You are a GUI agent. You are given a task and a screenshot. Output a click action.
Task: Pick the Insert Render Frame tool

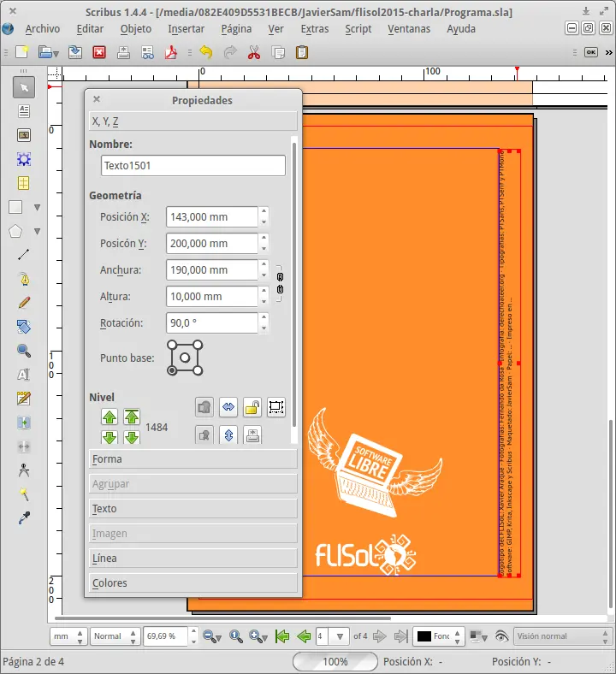(x=24, y=159)
